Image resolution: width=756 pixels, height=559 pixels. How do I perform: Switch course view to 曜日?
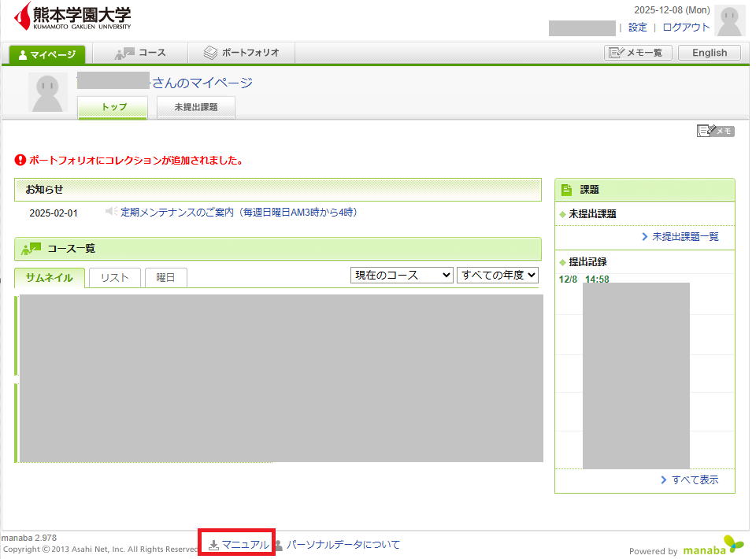[165, 277]
